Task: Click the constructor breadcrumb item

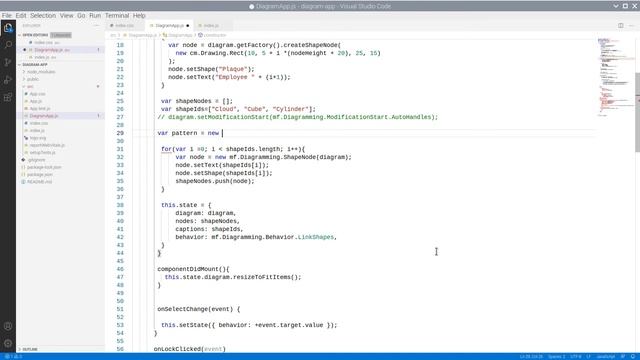Action: tap(212, 36)
